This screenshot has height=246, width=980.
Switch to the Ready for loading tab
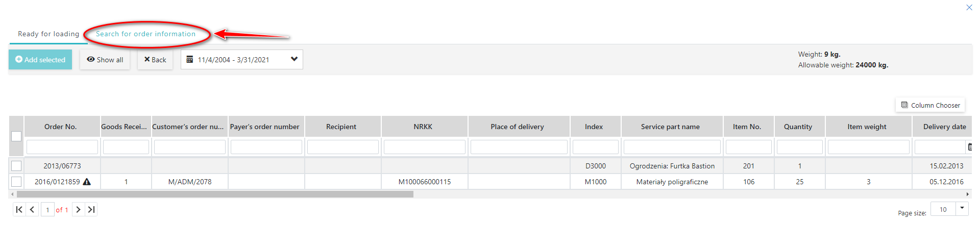(48, 34)
